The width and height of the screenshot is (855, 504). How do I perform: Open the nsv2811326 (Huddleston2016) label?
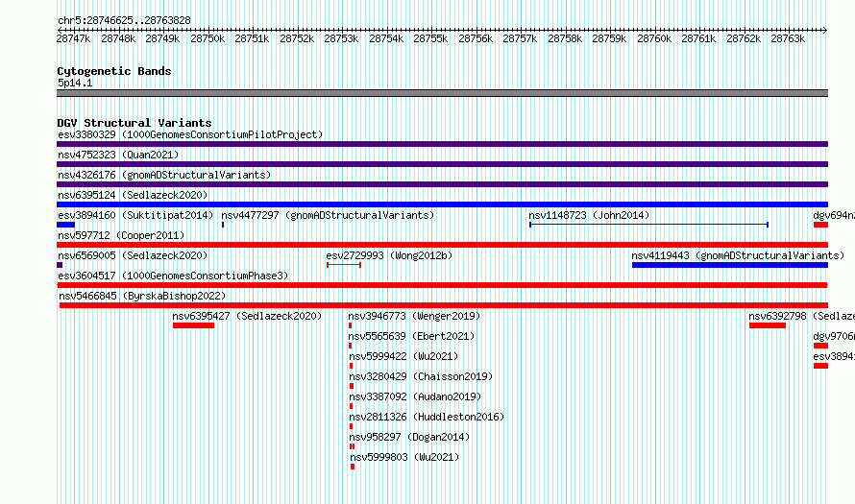pos(427,417)
